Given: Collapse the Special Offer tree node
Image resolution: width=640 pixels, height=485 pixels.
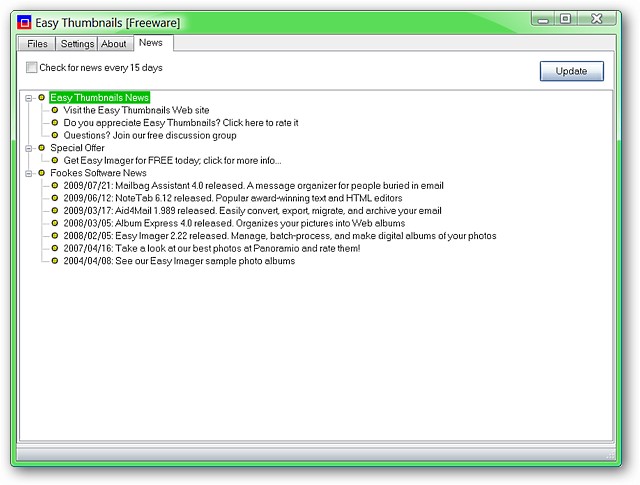Looking at the screenshot, I should click(29, 148).
